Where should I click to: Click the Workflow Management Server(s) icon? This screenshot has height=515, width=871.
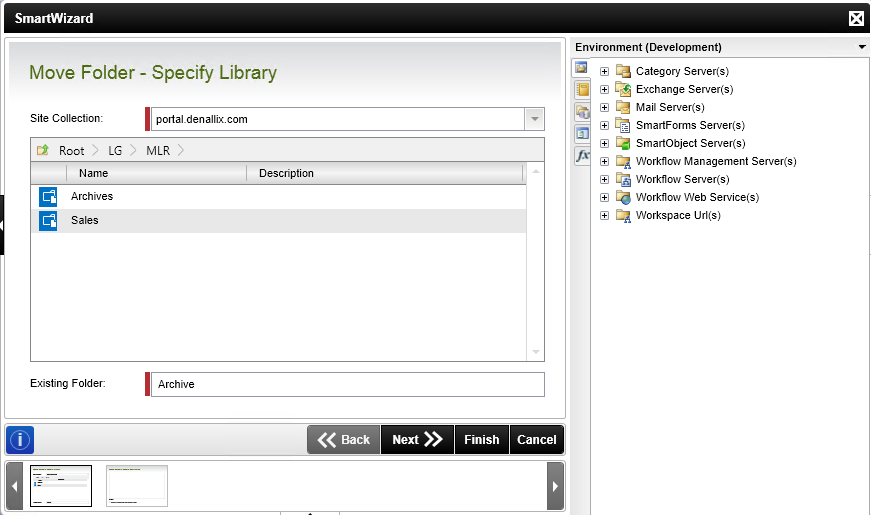pos(623,161)
